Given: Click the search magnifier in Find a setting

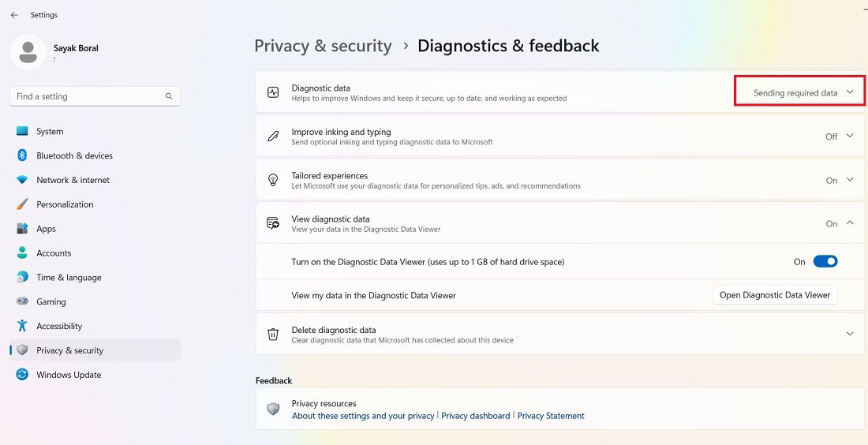Looking at the screenshot, I should pos(169,96).
